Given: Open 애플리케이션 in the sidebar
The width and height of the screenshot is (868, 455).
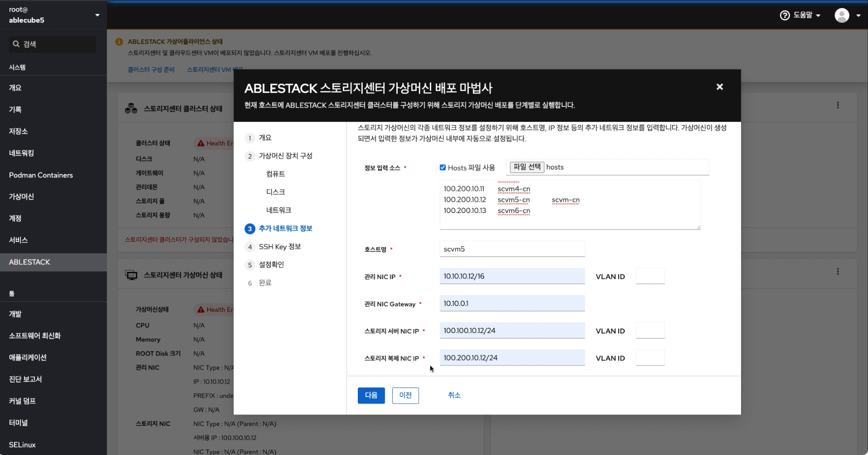Looking at the screenshot, I should click(53, 357).
